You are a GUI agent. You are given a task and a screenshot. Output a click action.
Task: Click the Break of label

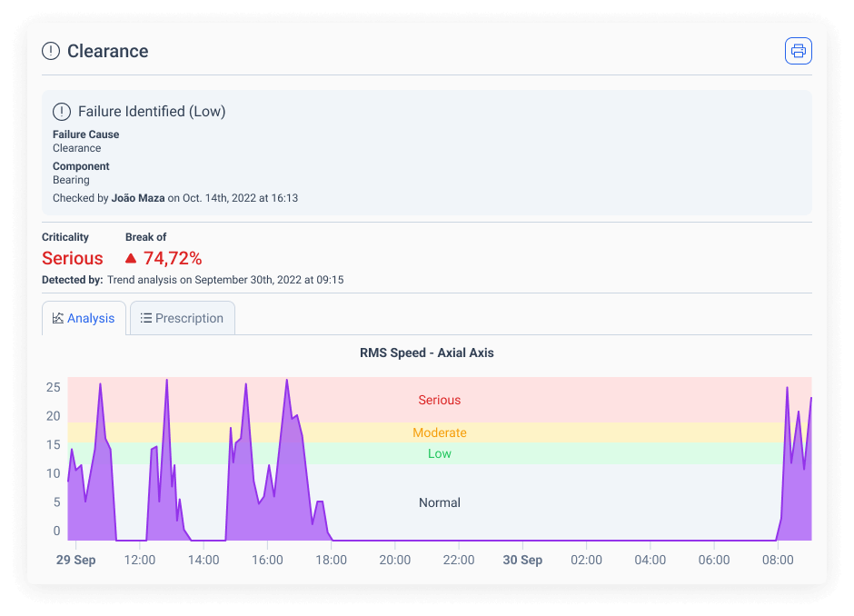[x=146, y=237]
